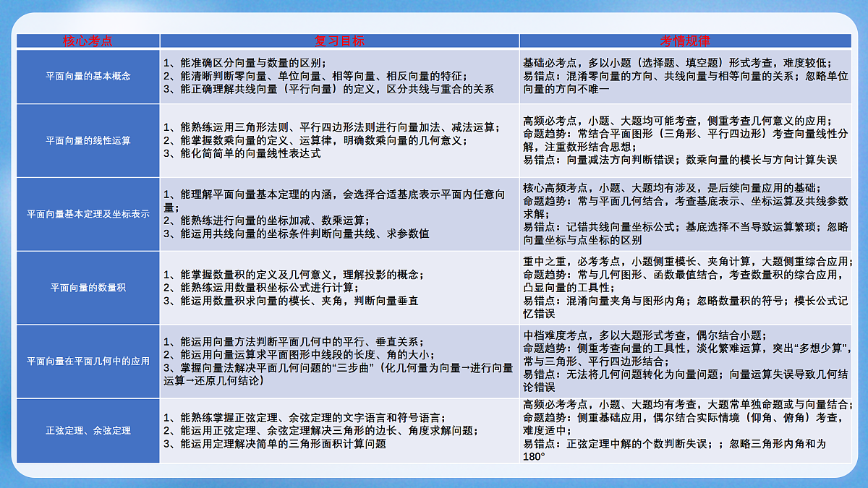Image resolution: width=868 pixels, height=488 pixels.
Task: Select the header cell 考情规律
Action: coord(685,41)
